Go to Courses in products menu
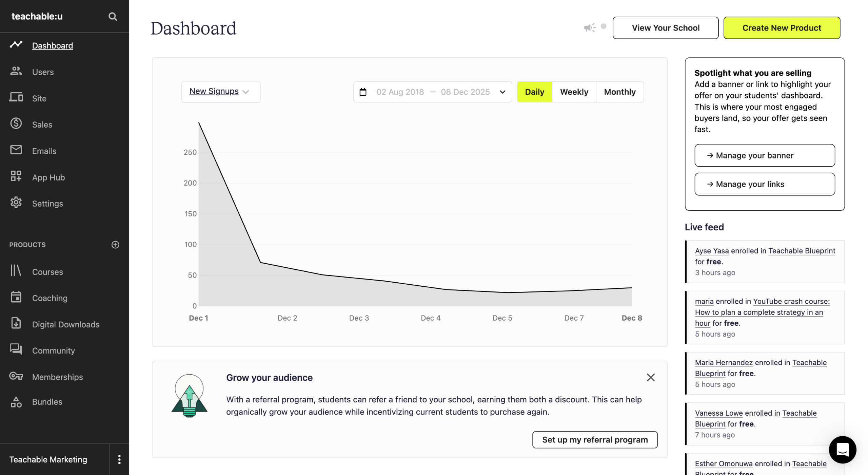 point(47,272)
